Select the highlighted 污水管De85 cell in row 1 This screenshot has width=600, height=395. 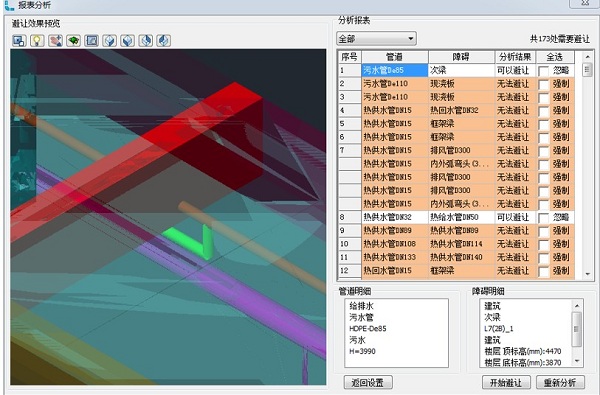[395, 70]
